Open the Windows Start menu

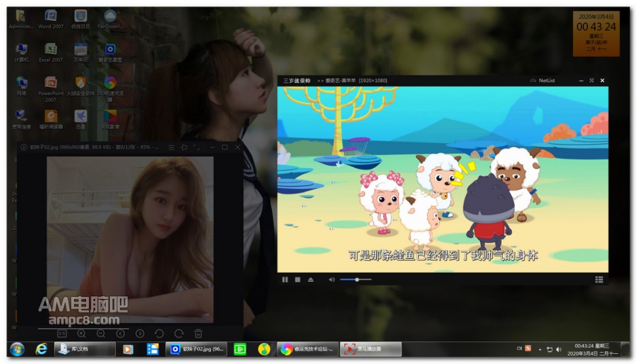17,349
